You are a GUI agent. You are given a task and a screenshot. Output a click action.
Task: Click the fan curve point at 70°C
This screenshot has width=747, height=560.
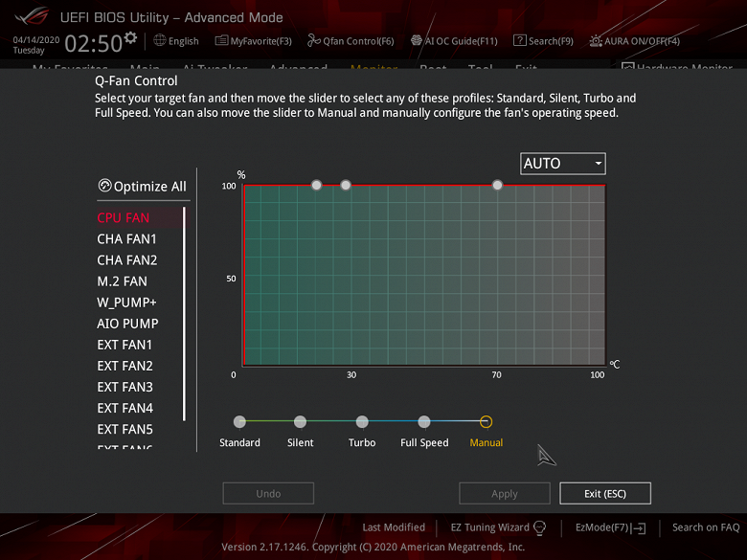tap(497, 185)
